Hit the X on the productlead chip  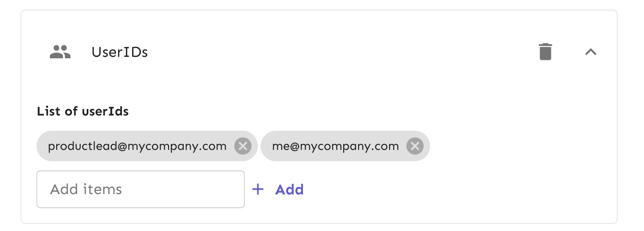[243, 146]
